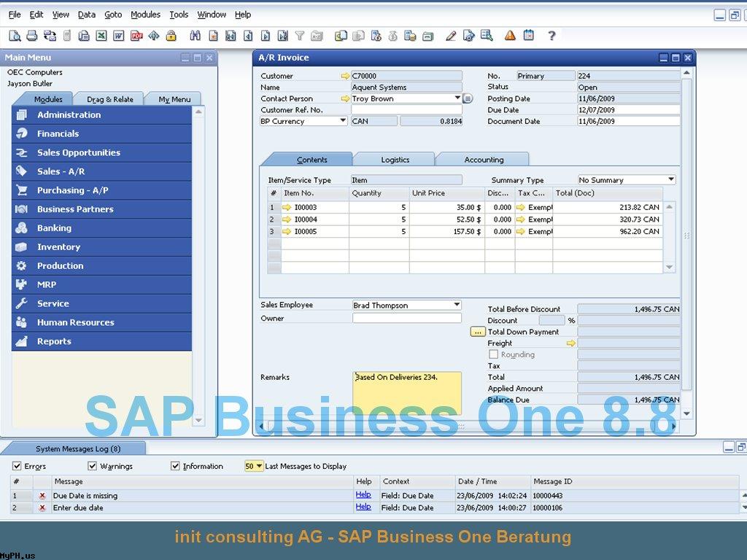Go to First Data Record icon

click(x=231, y=36)
